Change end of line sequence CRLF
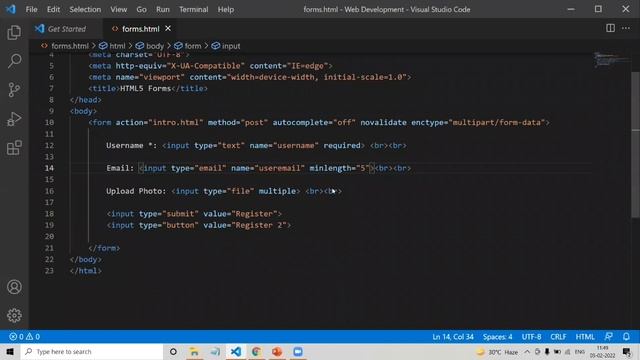This screenshot has height=360, width=640. 558,337
